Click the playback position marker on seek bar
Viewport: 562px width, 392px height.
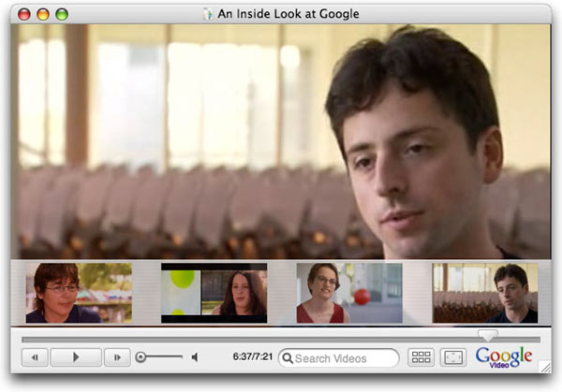pyautogui.click(x=488, y=336)
